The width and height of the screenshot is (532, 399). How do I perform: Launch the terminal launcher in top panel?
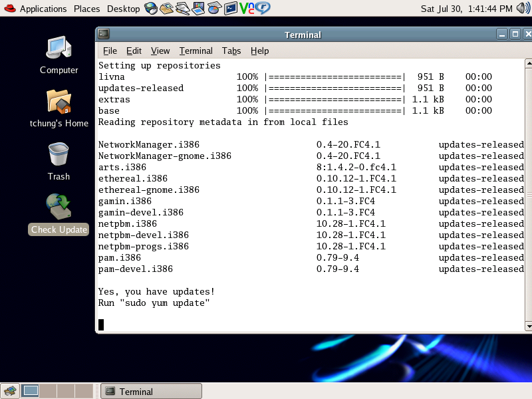point(231,8)
